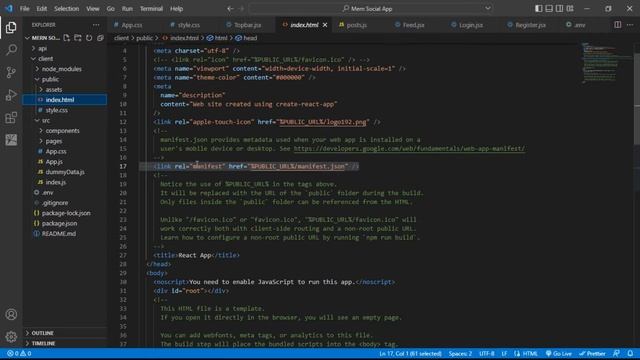This screenshot has width=640, height=360.
Task: Open the Manage gear icon
Action: click(x=11, y=336)
